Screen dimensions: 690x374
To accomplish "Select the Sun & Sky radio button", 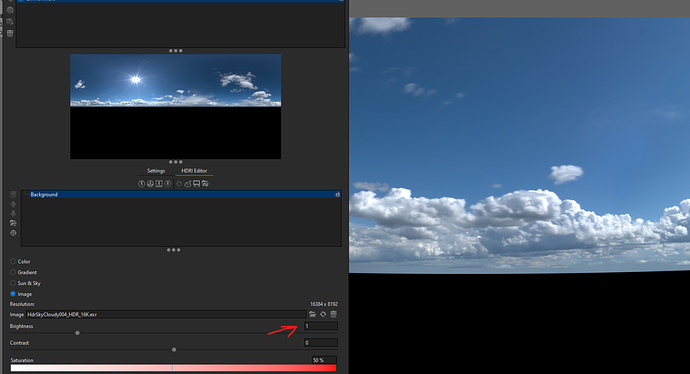I will click(x=13, y=283).
